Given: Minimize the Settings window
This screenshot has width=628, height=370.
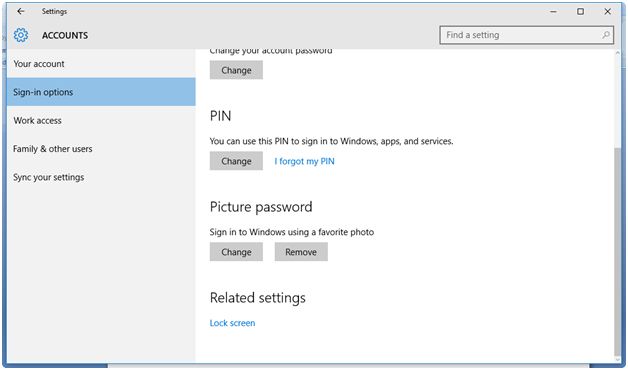Looking at the screenshot, I should (554, 12).
